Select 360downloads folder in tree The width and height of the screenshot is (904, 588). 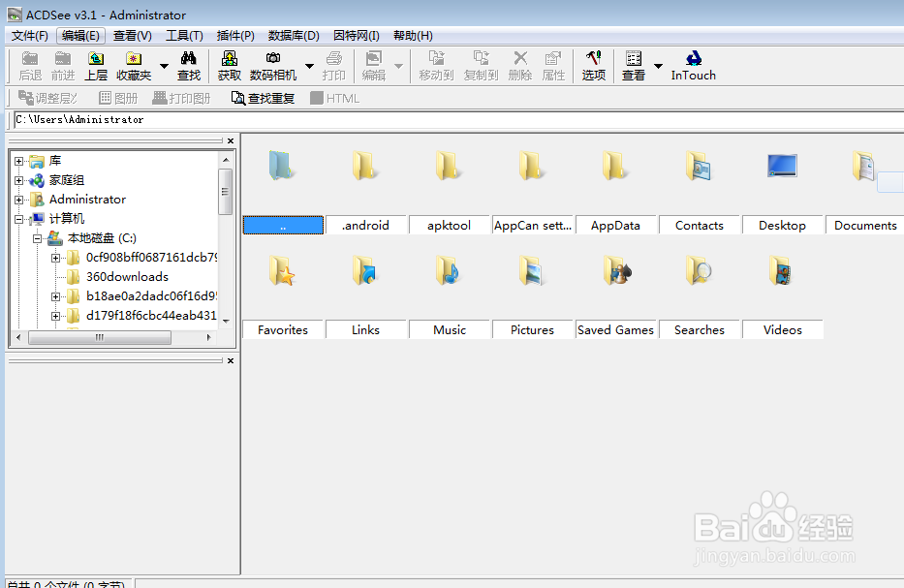128,277
